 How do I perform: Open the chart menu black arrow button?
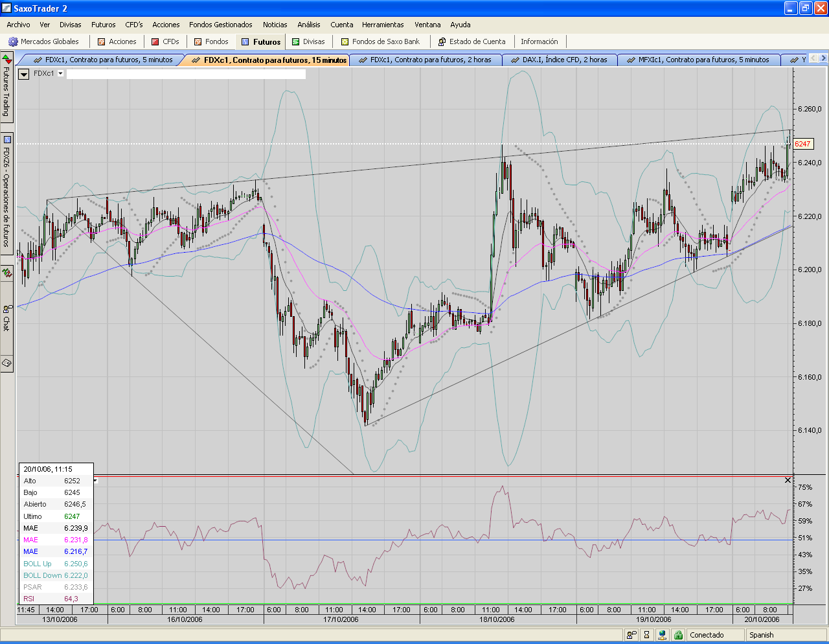[x=24, y=74]
